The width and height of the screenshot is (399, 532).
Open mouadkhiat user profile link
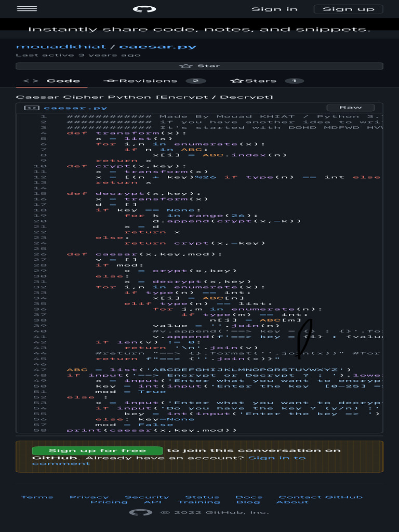61,46
